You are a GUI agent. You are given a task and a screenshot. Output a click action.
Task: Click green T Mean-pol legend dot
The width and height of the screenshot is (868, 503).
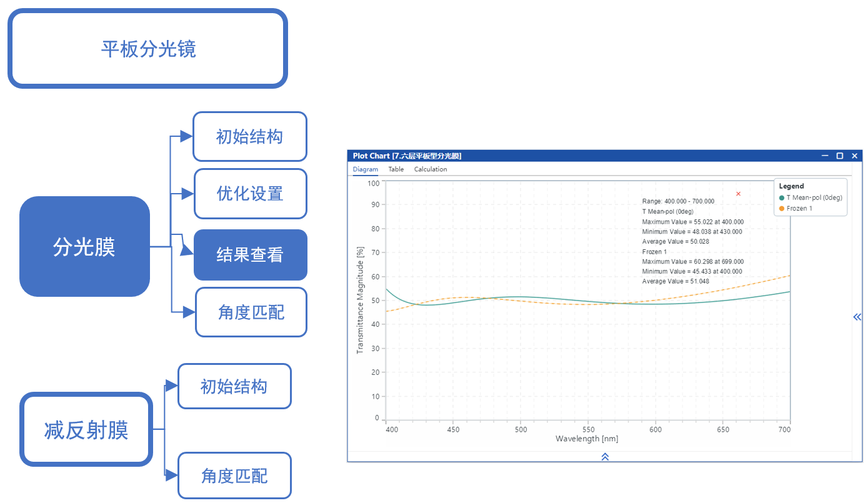[x=782, y=198]
